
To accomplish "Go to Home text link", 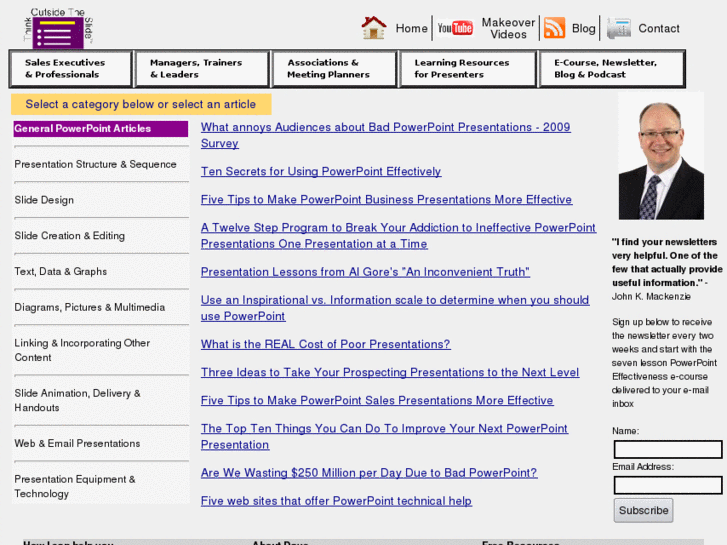I will 411,28.
